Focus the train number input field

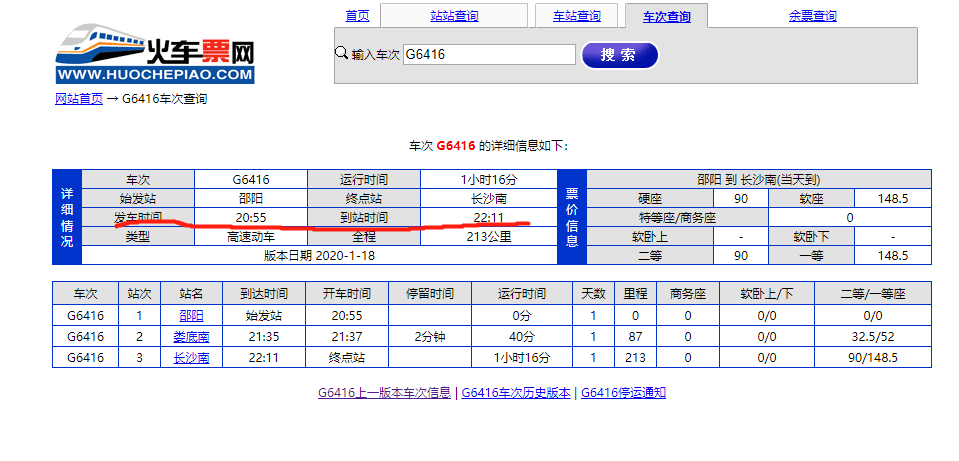[489, 54]
